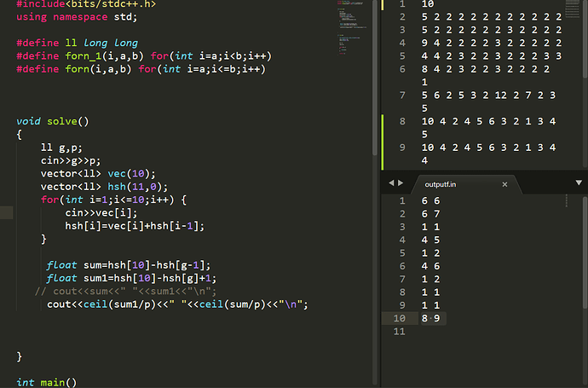The width and height of the screenshot is (588, 388).
Task: Click the 'float sum=hsh[10]-hsh[g-1];' line
Action: pyautogui.click(x=129, y=265)
